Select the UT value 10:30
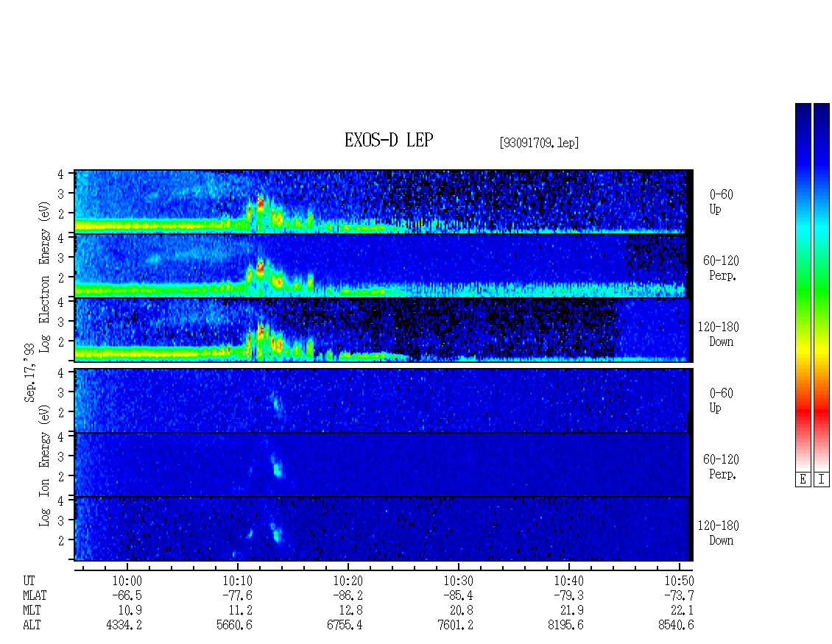Image resolution: width=832 pixels, height=644 pixels. (458, 581)
